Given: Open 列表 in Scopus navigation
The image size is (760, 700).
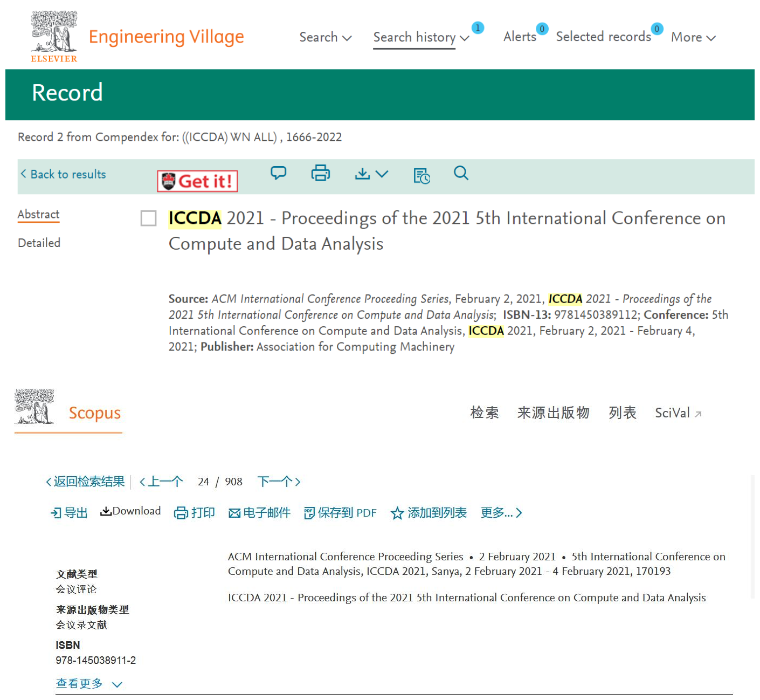Looking at the screenshot, I should 623,413.
